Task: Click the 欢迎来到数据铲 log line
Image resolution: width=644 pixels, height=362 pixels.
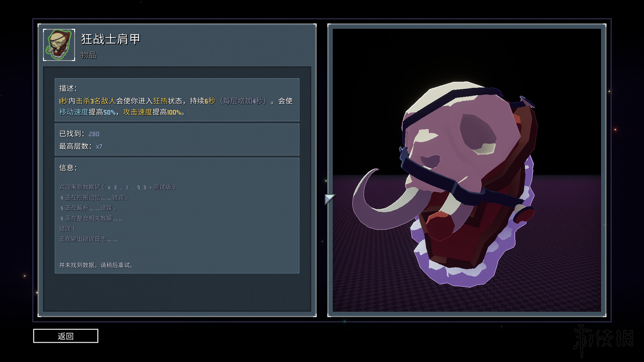Action: point(117,187)
